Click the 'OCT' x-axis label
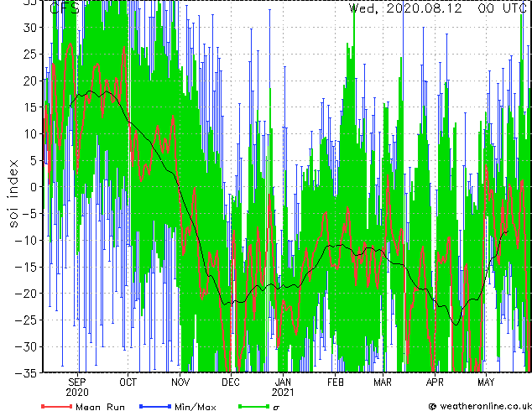 tap(128, 382)
